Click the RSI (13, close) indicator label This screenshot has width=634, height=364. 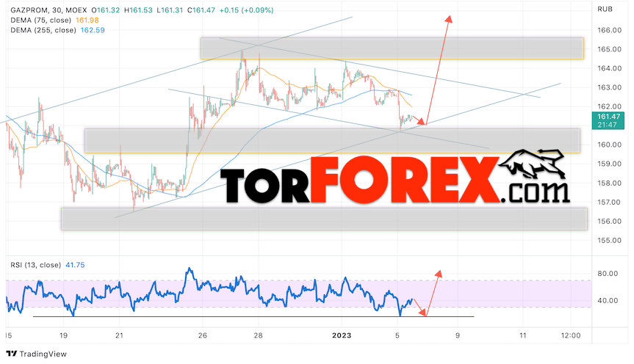coord(35,265)
